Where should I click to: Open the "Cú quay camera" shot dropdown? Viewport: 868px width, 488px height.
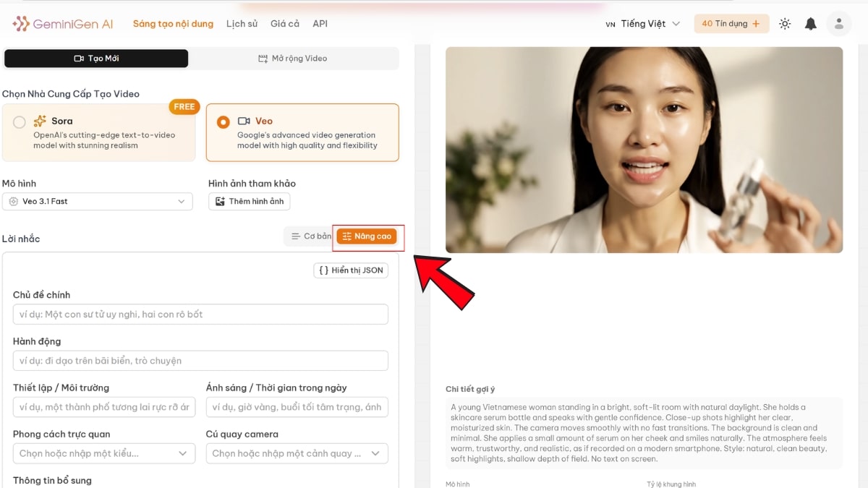click(x=297, y=453)
